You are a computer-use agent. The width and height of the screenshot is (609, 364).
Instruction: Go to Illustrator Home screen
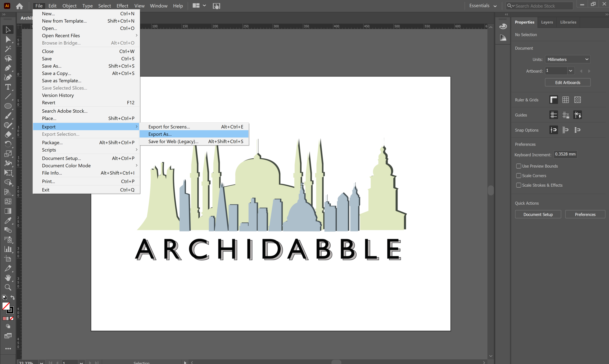click(19, 6)
